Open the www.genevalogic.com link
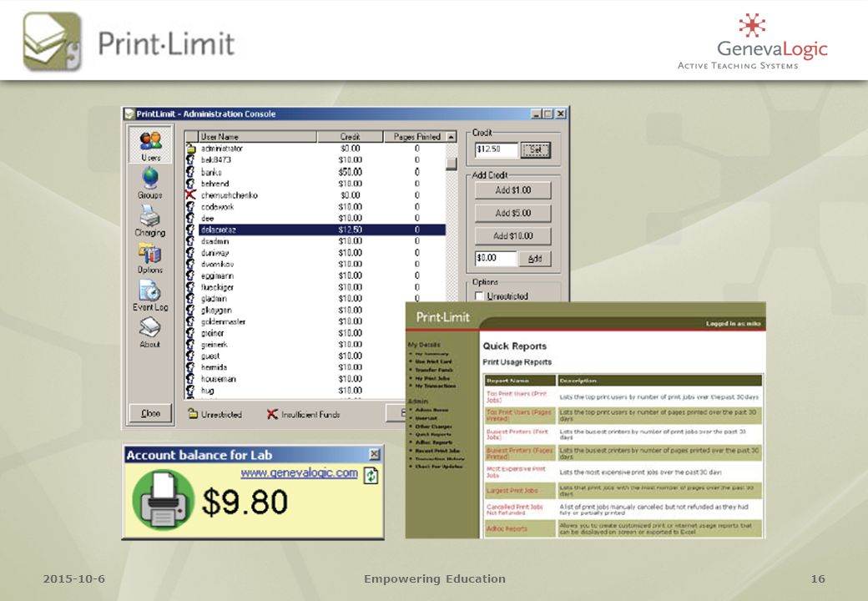Image resolution: width=868 pixels, height=601 pixels. click(299, 472)
